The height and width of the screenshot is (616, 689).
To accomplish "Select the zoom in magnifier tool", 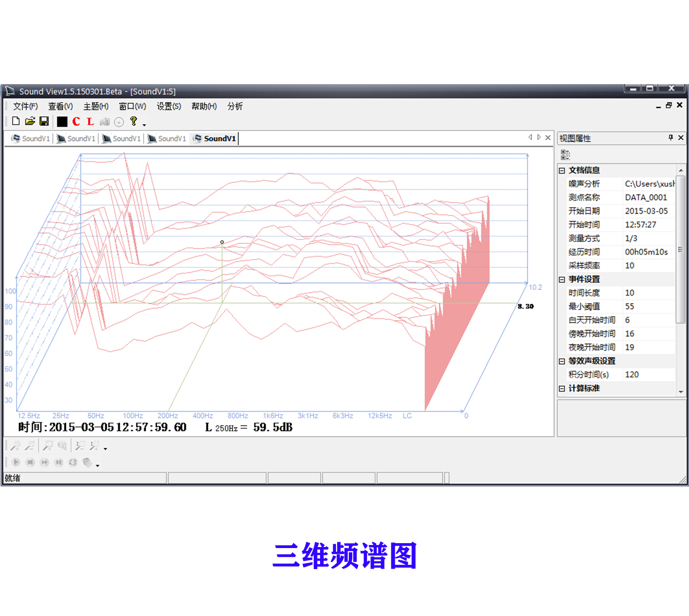I will pyautogui.click(x=16, y=445).
